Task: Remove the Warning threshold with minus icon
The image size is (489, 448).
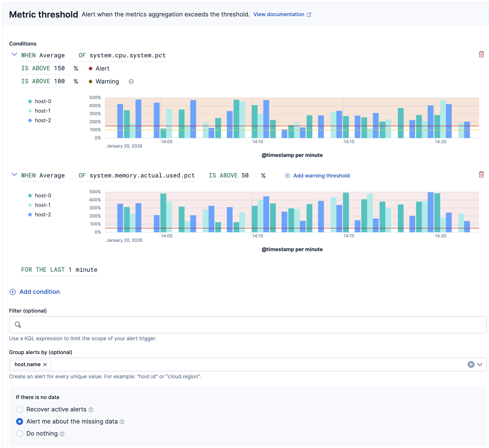Action: click(x=131, y=82)
